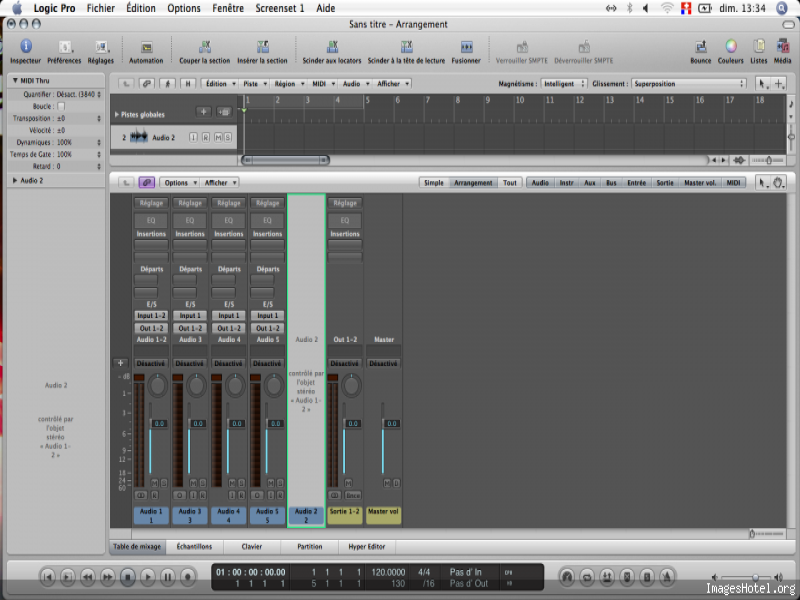Screen dimensions: 800x600
Task: Click the purple Link icon in the mixer
Action: pyautogui.click(x=146, y=183)
